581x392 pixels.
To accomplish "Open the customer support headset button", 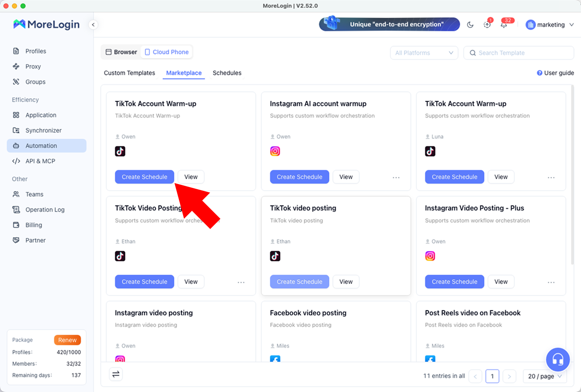I will (x=558, y=360).
